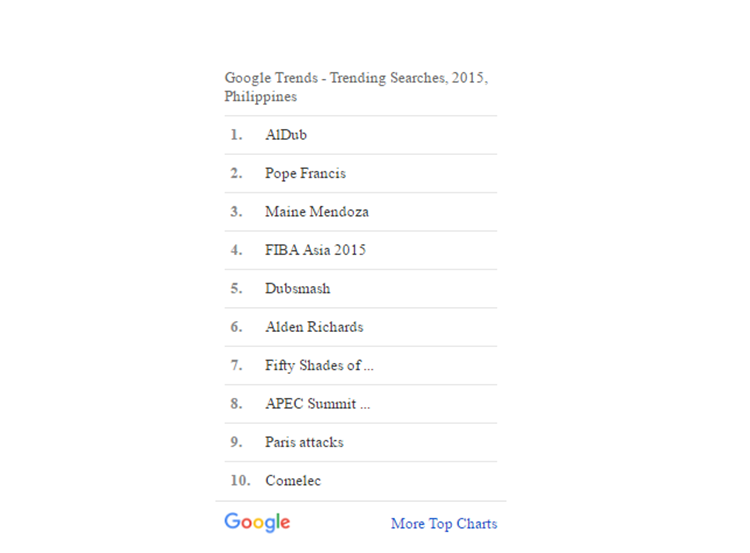Click the Comelec search entry

click(293, 481)
